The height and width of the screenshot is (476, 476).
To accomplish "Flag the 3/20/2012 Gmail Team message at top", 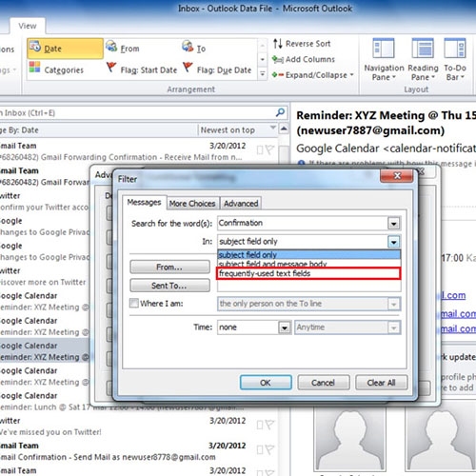I will coord(269,149).
